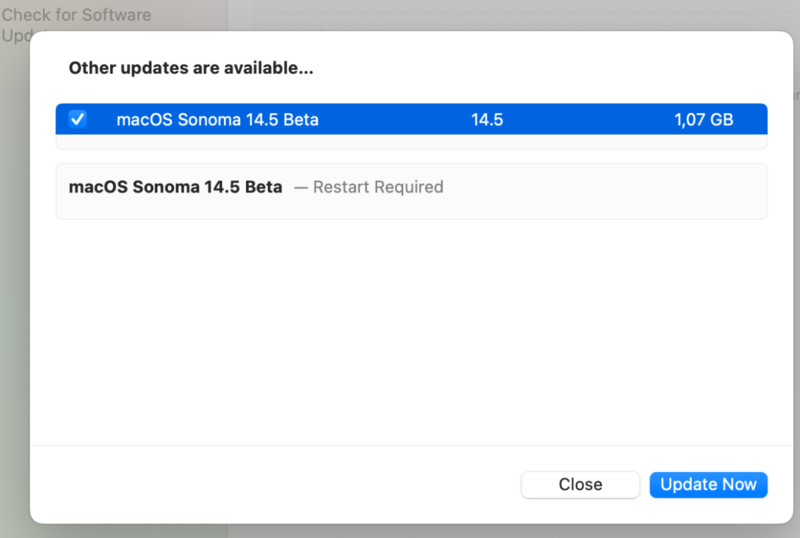Image resolution: width=800 pixels, height=538 pixels.
Task: Select the macOS Sonoma 14.5 Beta row name
Action: click(x=217, y=120)
